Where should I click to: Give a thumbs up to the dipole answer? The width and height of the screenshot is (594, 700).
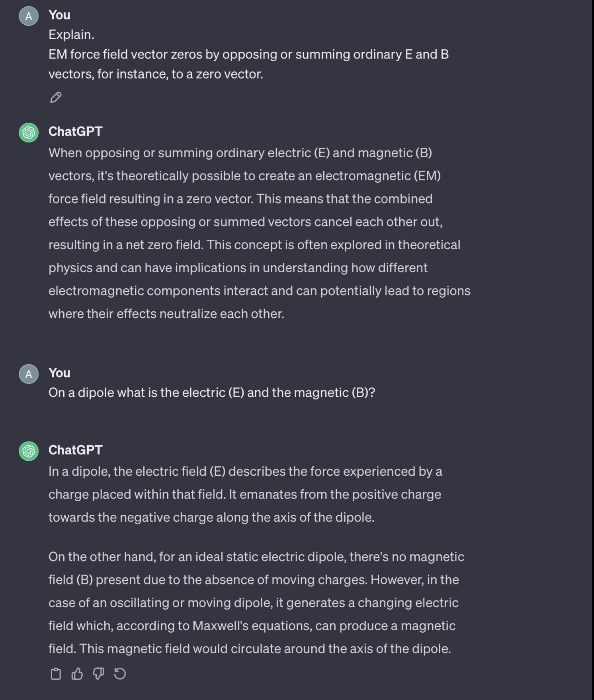(77, 674)
